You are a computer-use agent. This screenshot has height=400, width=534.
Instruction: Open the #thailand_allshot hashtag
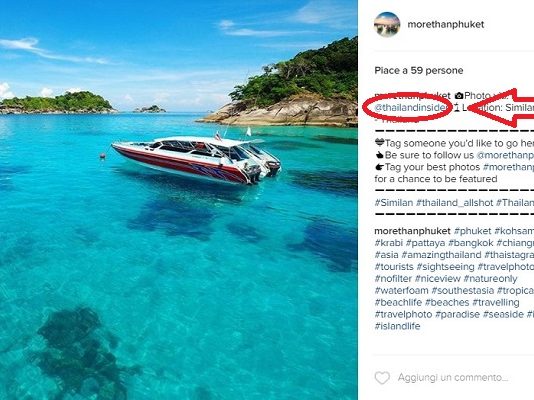(x=455, y=203)
